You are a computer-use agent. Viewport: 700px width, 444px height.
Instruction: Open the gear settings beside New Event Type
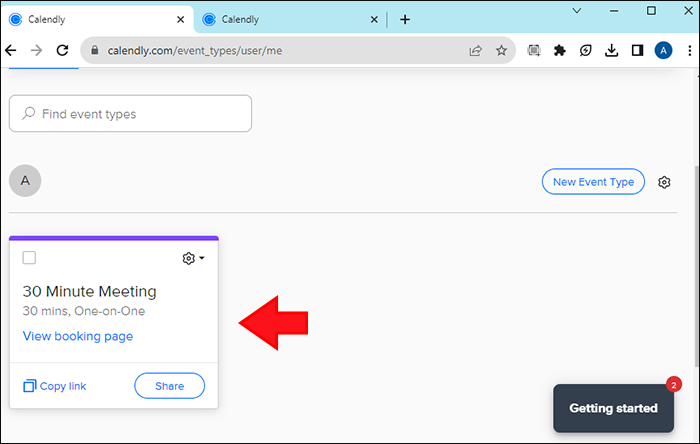[664, 182]
